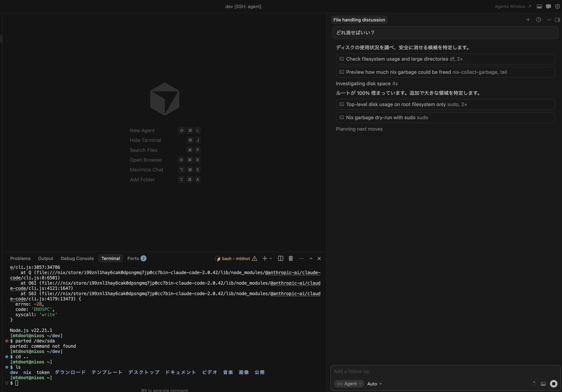Toggle the chat pane icon in title bar

[x=548, y=7]
